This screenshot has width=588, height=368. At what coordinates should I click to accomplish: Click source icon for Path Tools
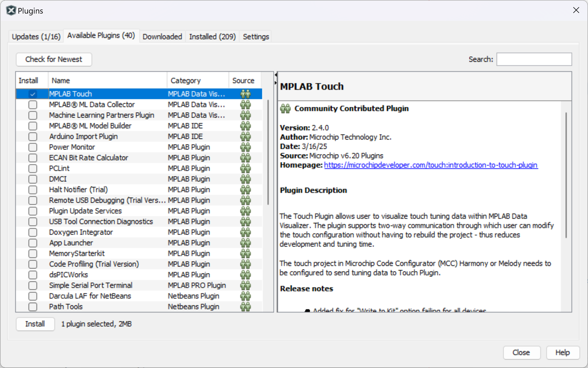pos(245,307)
